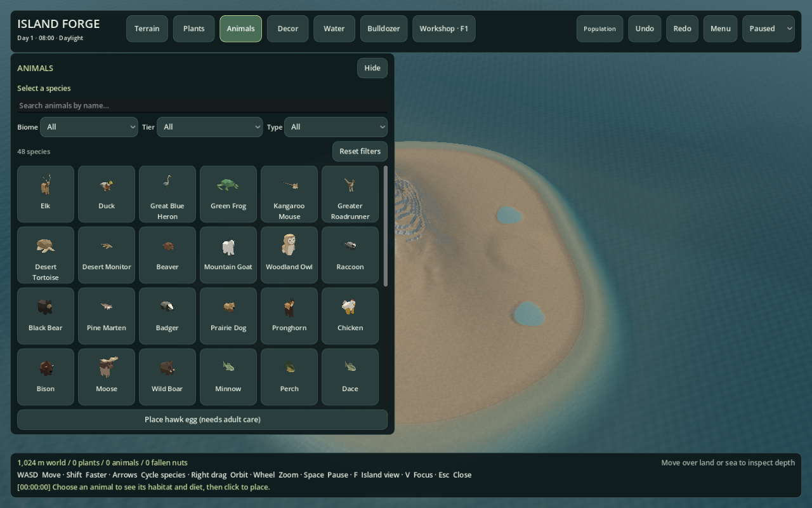Open the Tier filter dropdown
Image resolution: width=812 pixels, height=508 pixels.
pos(210,127)
